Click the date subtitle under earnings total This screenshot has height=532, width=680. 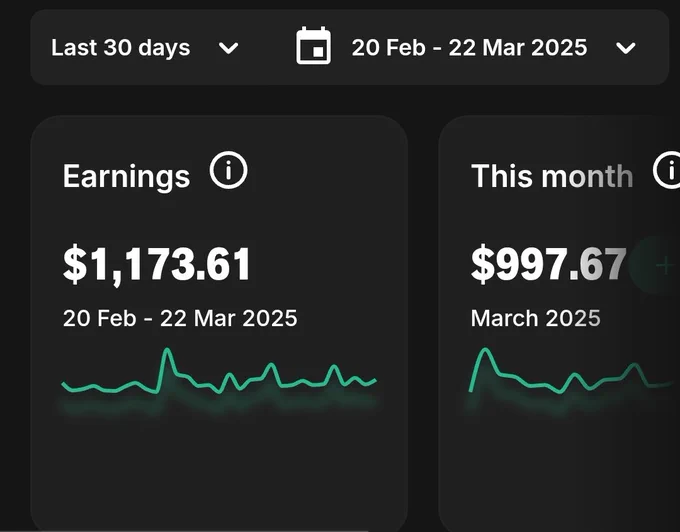point(180,318)
